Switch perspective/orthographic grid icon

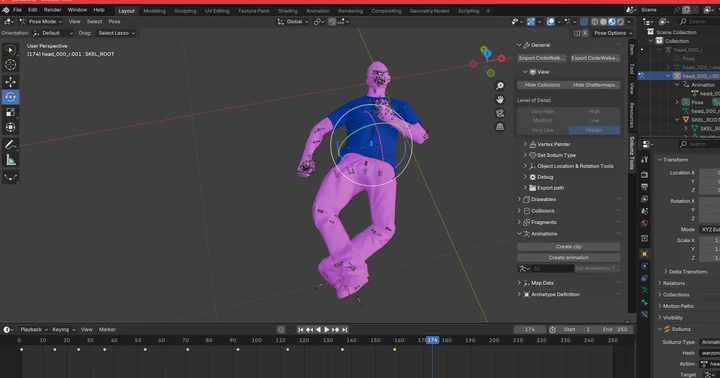(x=500, y=126)
